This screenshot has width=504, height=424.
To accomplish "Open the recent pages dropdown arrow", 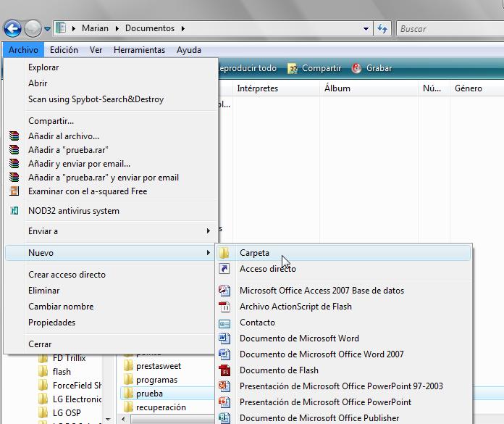I will point(47,29).
